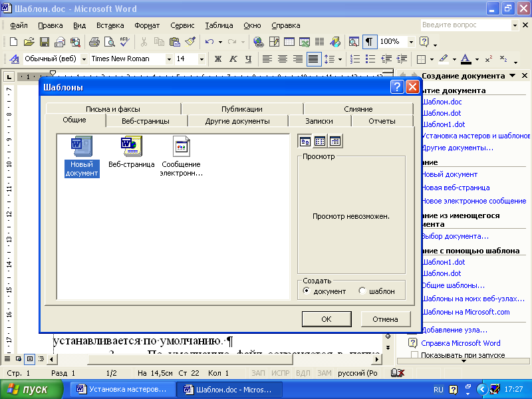Click the Paste clipboard icon
Image resolution: width=532 pixels, height=399 pixels.
coord(174,42)
